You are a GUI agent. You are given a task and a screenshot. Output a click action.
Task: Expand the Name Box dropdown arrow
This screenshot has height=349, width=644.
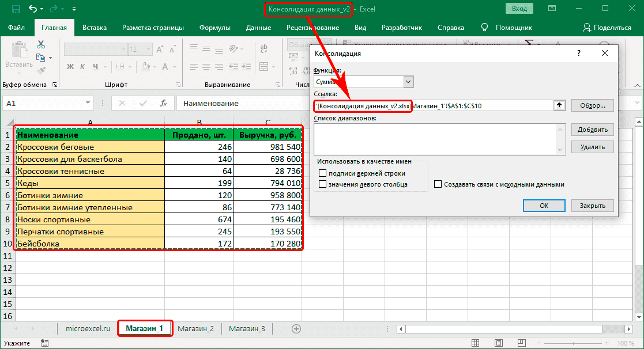pyautogui.click(x=88, y=103)
